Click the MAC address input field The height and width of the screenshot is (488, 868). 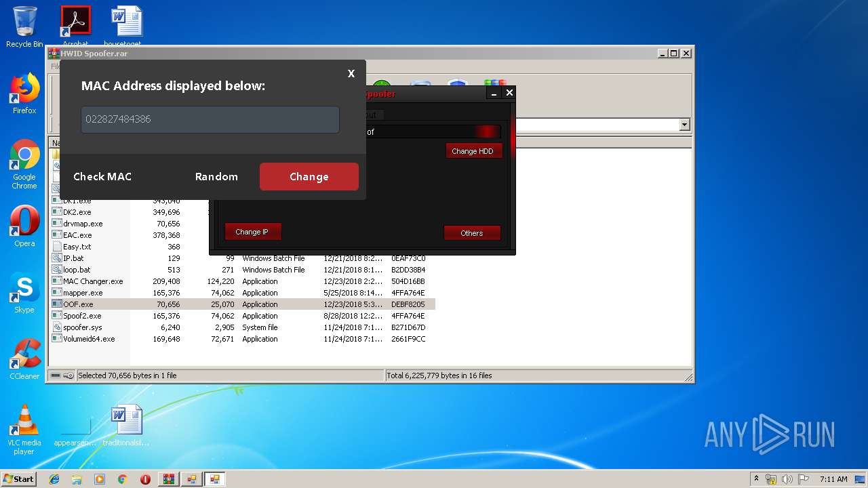210,119
